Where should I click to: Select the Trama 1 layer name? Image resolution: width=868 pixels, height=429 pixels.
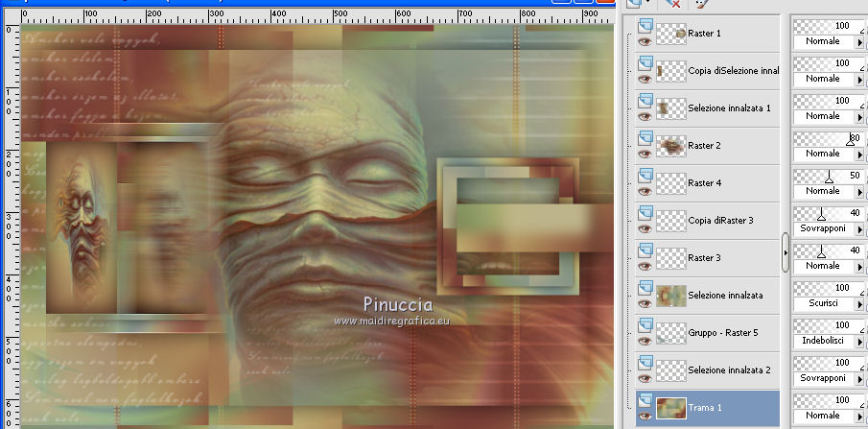705,407
